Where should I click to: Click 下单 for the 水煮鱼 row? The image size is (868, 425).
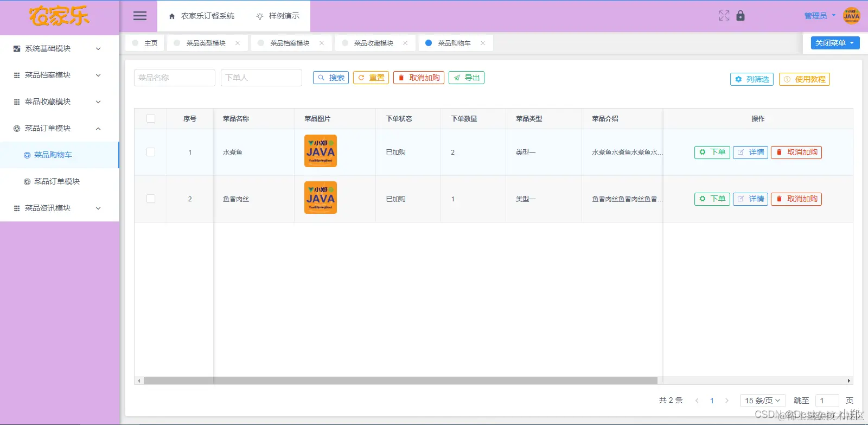pyautogui.click(x=712, y=152)
